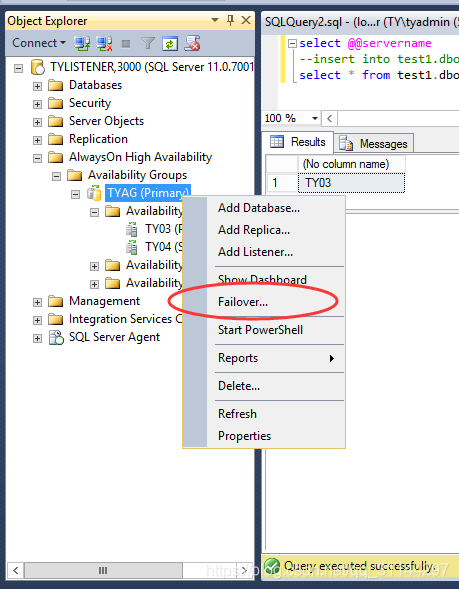This screenshot has height=589, width=459.
Task: Open the 100 % zoom dropdown
Action: pos(315,119)
